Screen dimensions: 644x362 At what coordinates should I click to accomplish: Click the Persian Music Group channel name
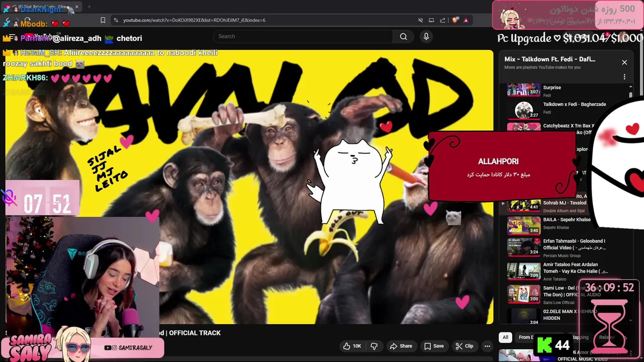point(562,255)
